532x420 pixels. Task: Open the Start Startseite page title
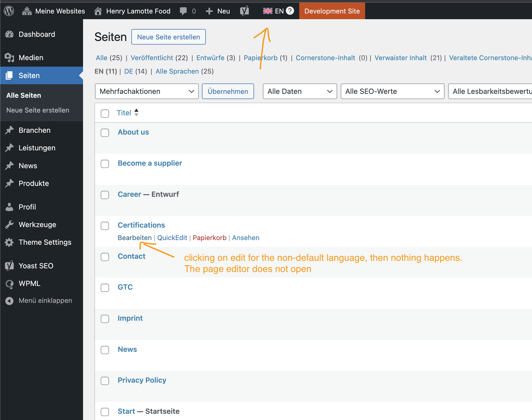pyautogui.click(x=126, y=411)
